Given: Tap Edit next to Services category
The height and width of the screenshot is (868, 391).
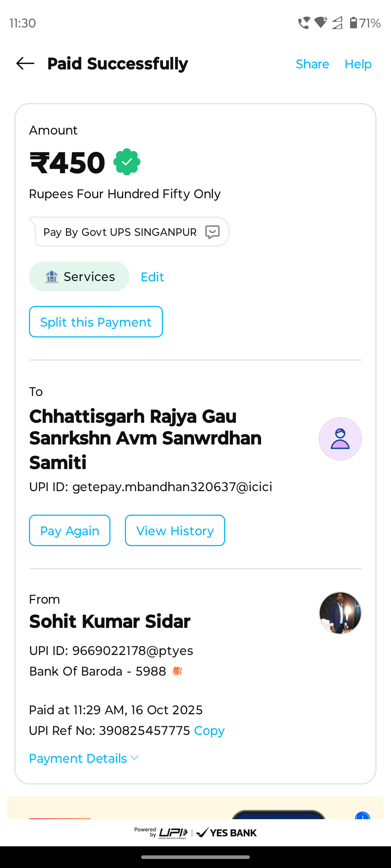Looking at the screenshot, I should tap(152, 277).
